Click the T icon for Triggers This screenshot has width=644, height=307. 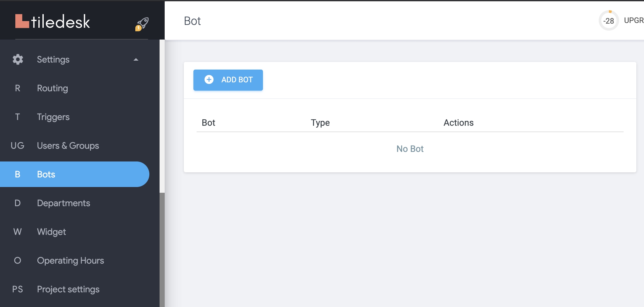coord(18,117)
